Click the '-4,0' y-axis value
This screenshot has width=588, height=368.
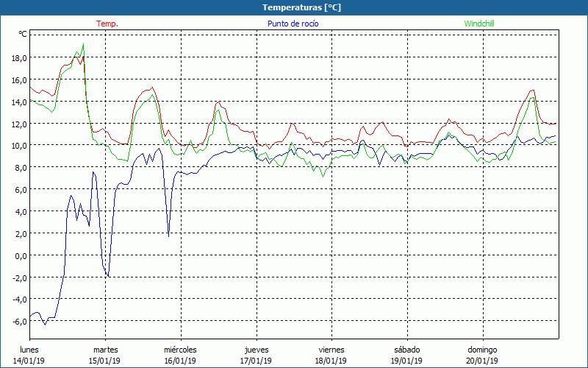pos(20,300)
